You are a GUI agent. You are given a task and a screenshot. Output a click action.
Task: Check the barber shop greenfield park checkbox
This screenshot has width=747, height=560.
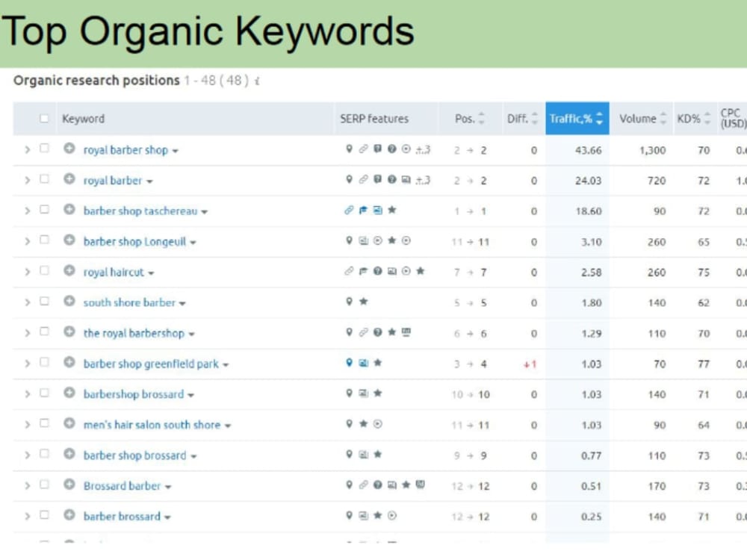tap(44, 362)
